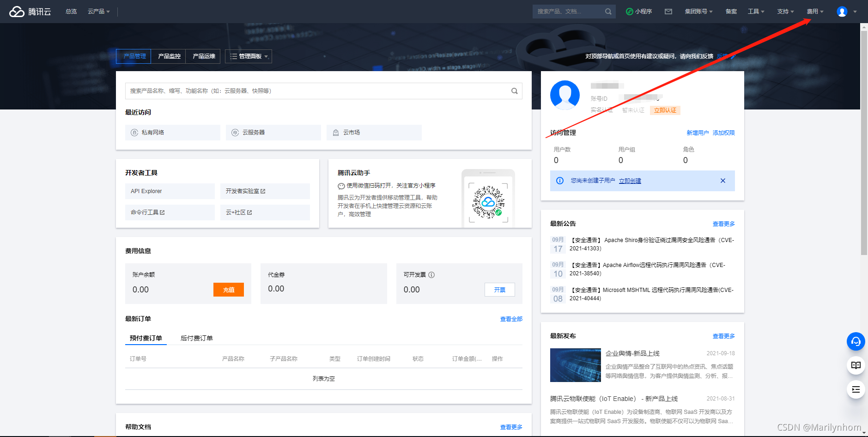Select the 预付费订单 tab
Image resolution: width=868 pixels, height=437 pixels.
(146, 338)
